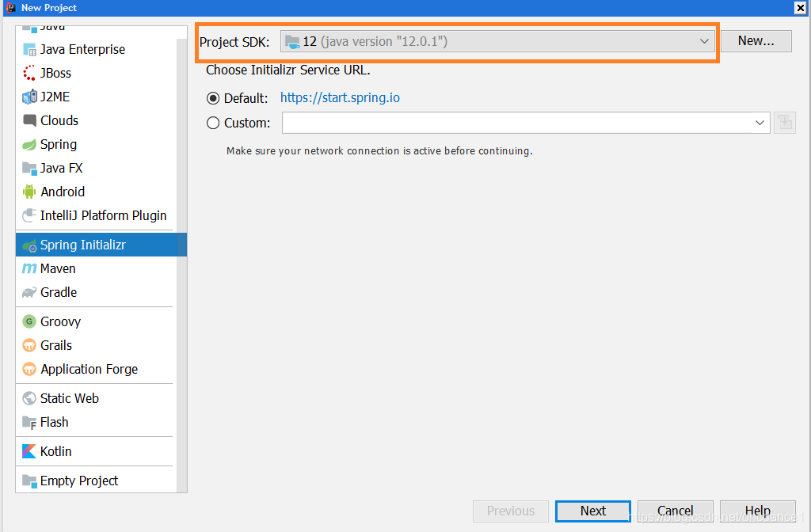This screenshot has height=532, width=811.
Task: Select the Android label
Action: point(63,192)
